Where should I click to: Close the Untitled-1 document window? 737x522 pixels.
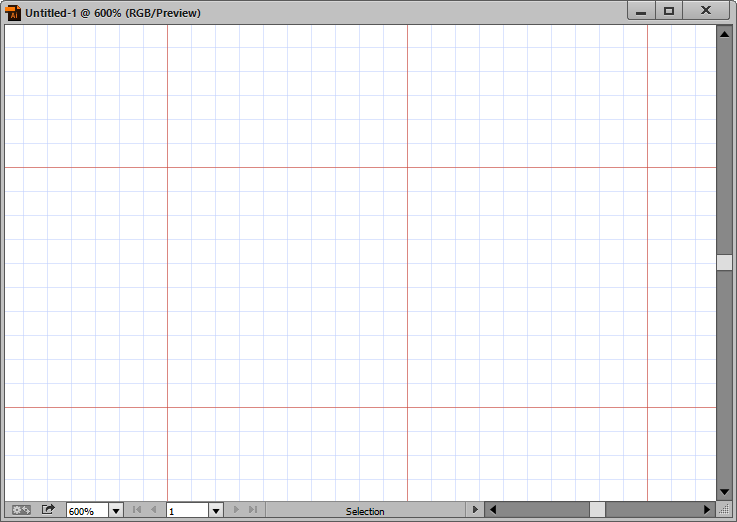click(706, 11)
